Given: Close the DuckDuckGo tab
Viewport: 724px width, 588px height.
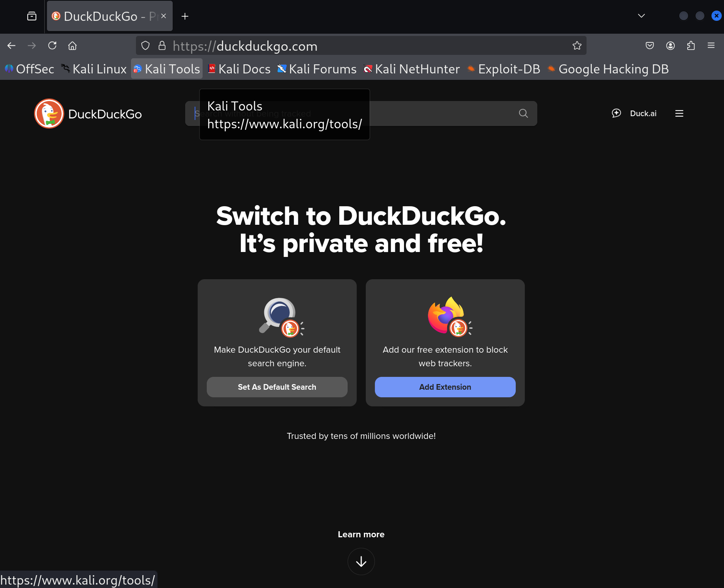Looking at the screenshot, I should click(x=164, y=16).
